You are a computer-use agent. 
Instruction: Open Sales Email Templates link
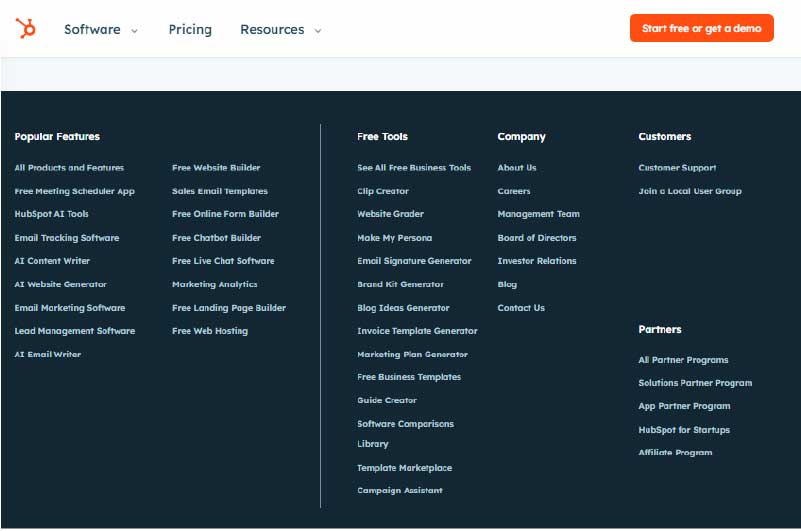tap(220, 191)
